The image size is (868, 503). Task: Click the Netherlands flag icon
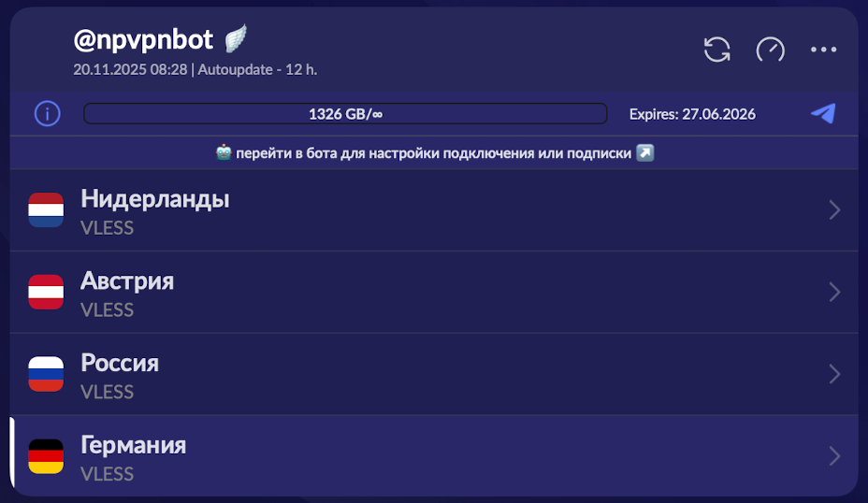coord(46,210)
